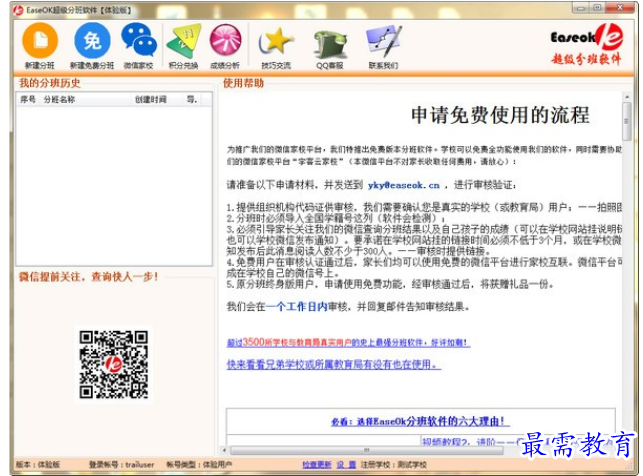
Task: Sort by 创建时间 column header
Action: 150,99
